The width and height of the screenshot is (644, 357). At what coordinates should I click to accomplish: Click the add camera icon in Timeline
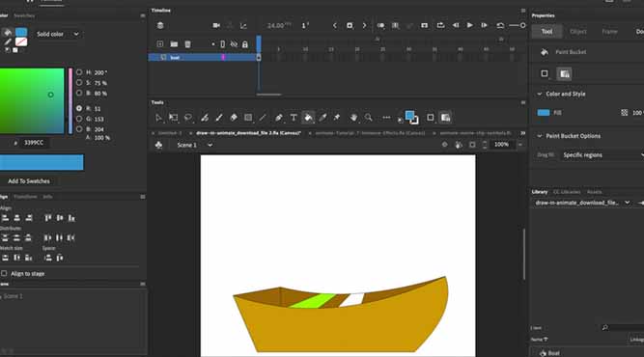pyautogui.click(x=216, y=25)
